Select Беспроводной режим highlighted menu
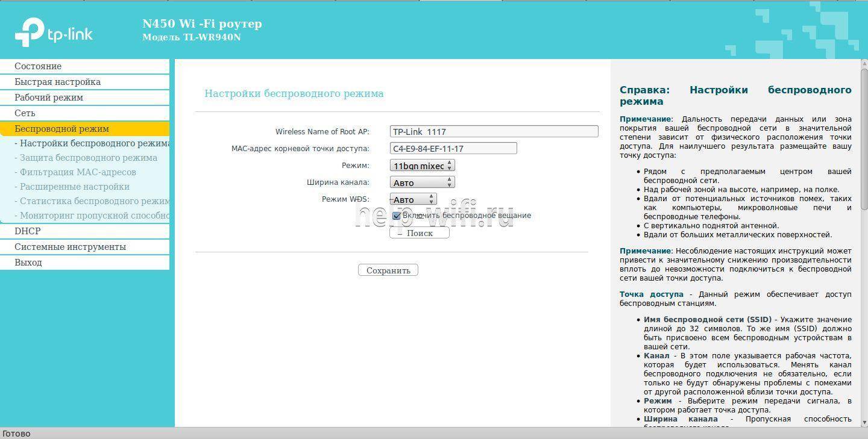The height and width of the screenshot is (439, 868). [x=61, y=129]
